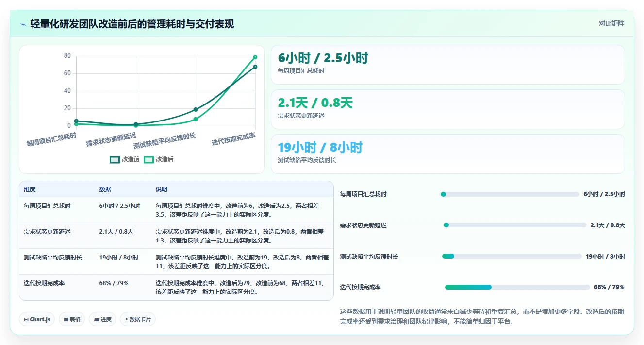Click the 改造前 point at 测试缺陷平均反馈时长
644x345 pixels.
pyautogui.click(x=196, y=109)
